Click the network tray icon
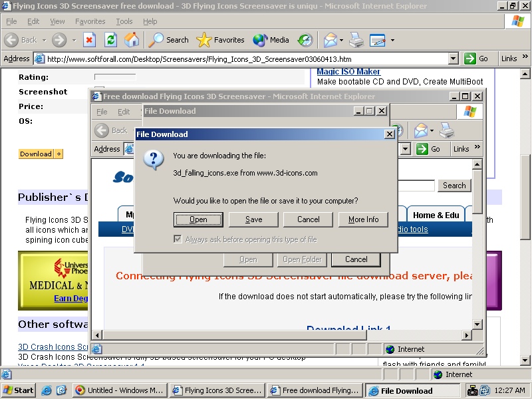This screenshot has width=532, height=399. click(485, 390)
